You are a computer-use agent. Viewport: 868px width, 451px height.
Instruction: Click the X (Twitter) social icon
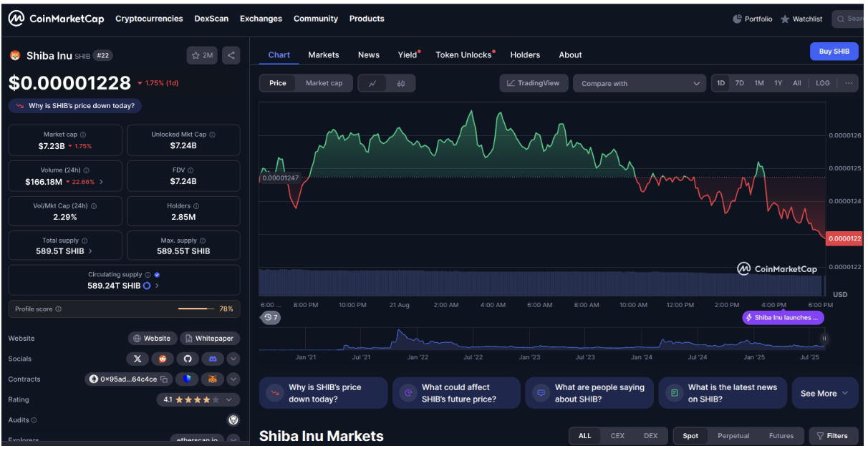click(x=138, y=359)
